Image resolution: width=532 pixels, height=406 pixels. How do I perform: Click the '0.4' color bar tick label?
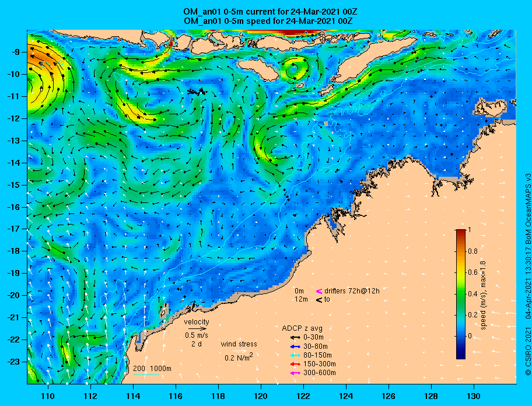pyautogui.click(x=473, y=294)
